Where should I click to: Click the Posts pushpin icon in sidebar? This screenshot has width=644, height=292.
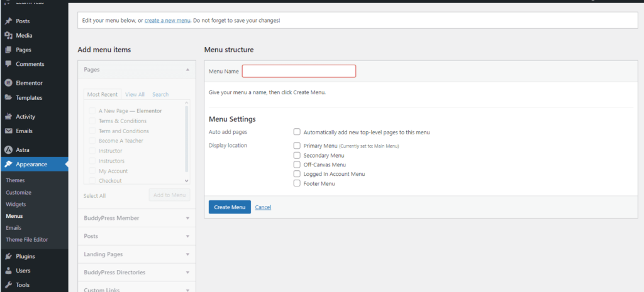tap(8, 21)
